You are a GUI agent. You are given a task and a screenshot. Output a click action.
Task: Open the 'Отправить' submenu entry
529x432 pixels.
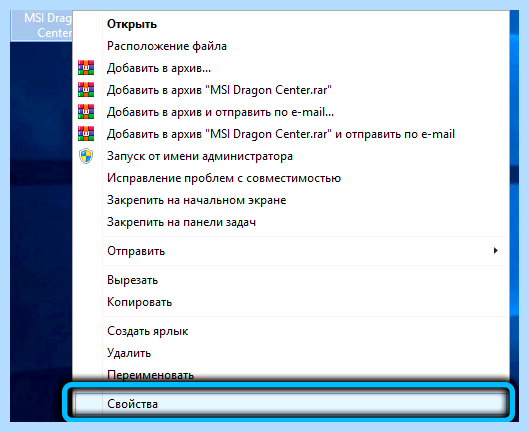tap(291, 251)
